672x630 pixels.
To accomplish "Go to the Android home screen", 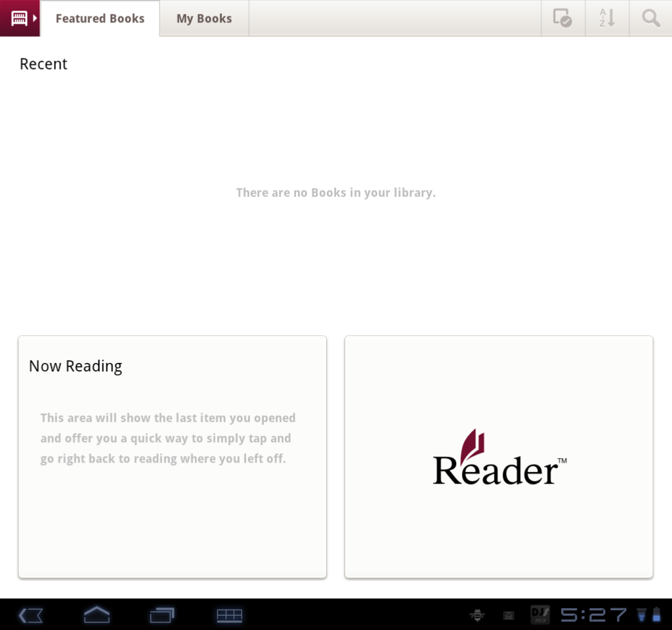I will click(x=96, y=615).
